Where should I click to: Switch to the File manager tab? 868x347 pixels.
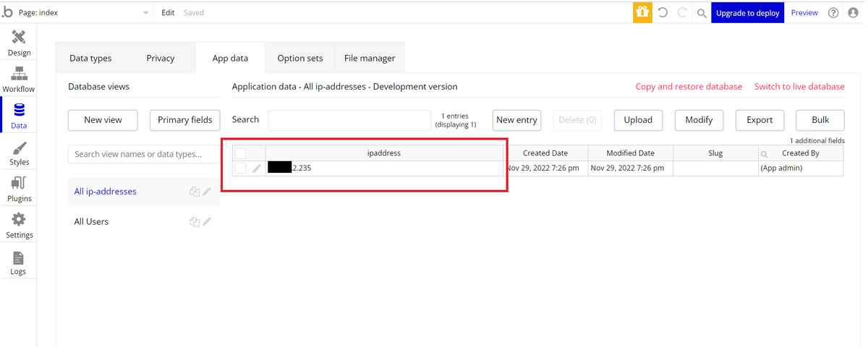pyautogui.click(x=370, y=58)
